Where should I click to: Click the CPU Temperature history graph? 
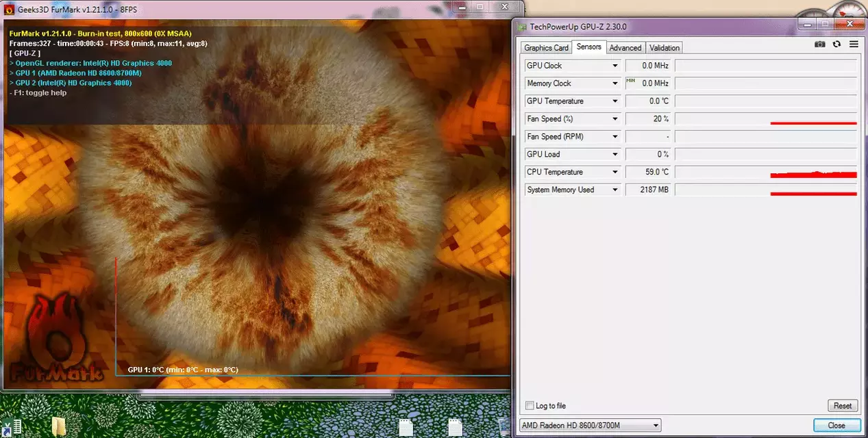(766, 172)
